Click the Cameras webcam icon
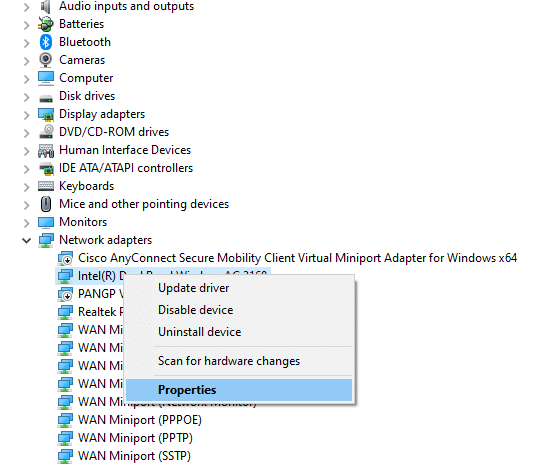The image size is (552, 464). coord(46,60)
